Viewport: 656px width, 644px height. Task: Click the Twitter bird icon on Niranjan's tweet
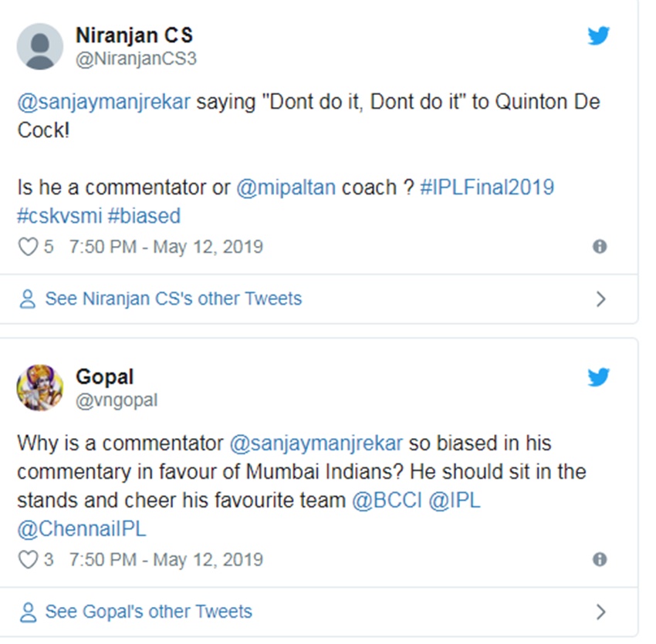click(x=599, y=35)
